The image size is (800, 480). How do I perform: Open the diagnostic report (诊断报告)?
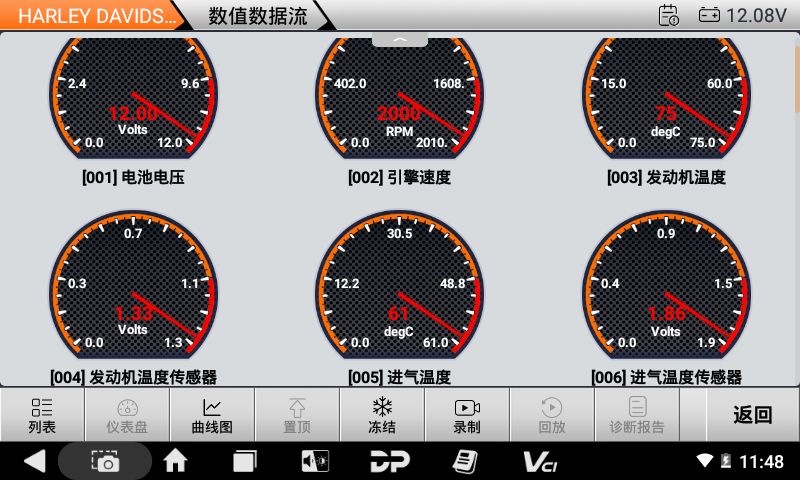(x=637, y=415)
